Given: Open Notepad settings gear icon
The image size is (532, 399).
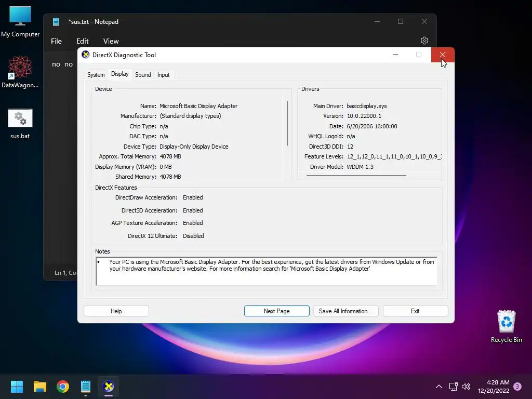Looking at the screenshot, I should point(424,41).
